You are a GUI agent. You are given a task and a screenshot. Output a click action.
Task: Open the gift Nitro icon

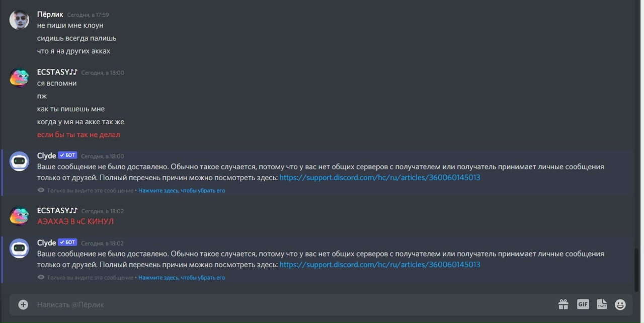pos(563,304)
